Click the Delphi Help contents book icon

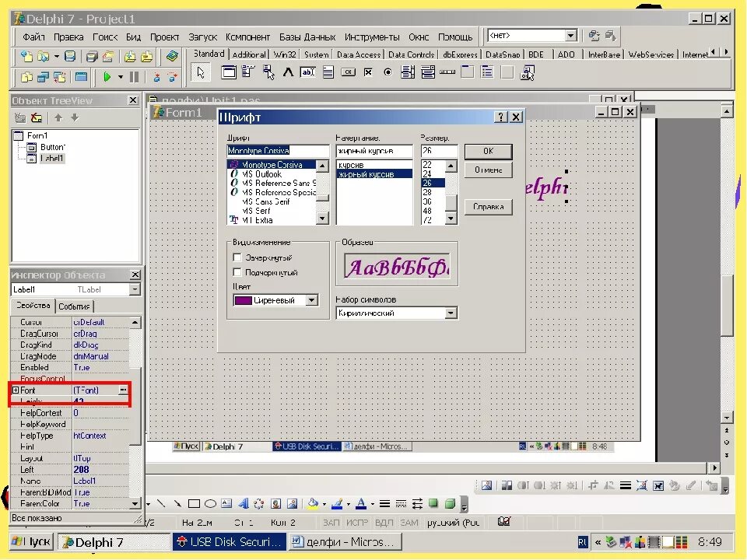coord(171,57)
